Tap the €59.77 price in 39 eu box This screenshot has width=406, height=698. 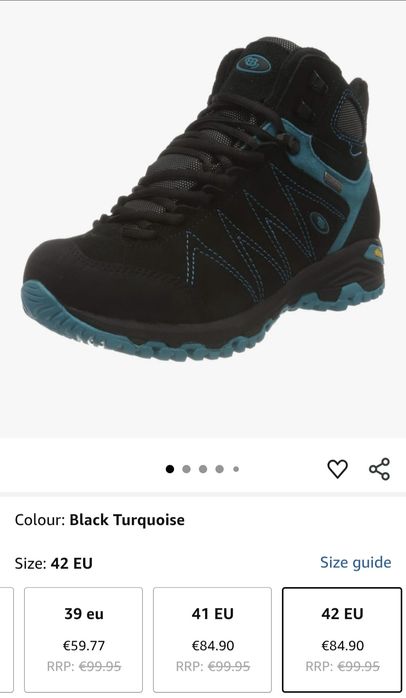coord(84,645)
